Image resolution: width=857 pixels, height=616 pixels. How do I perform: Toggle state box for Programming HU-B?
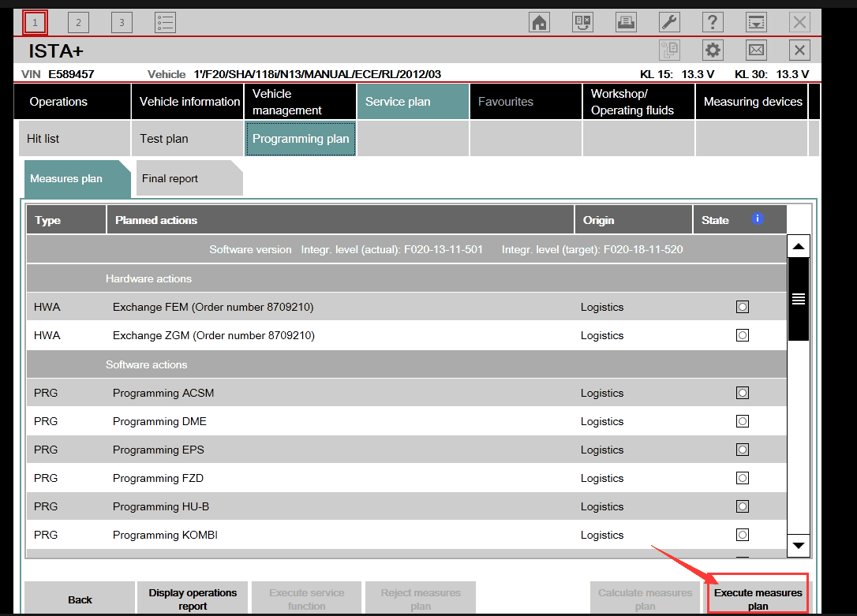743,506
